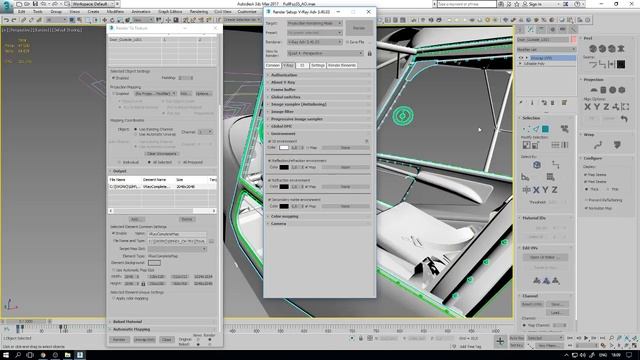Click the Cylindrical Map projection icon

pyautogui.click(x=603, y=90)
